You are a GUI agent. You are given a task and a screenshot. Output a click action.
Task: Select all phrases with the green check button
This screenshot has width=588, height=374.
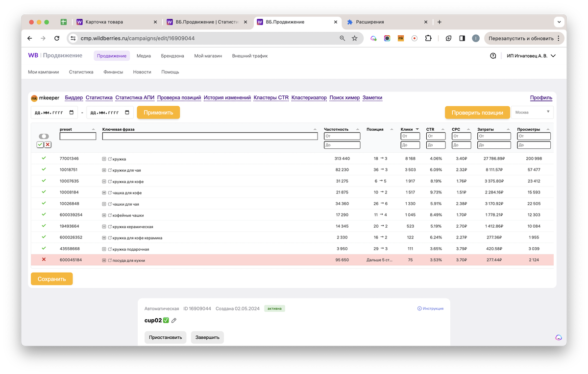point(40,144)
